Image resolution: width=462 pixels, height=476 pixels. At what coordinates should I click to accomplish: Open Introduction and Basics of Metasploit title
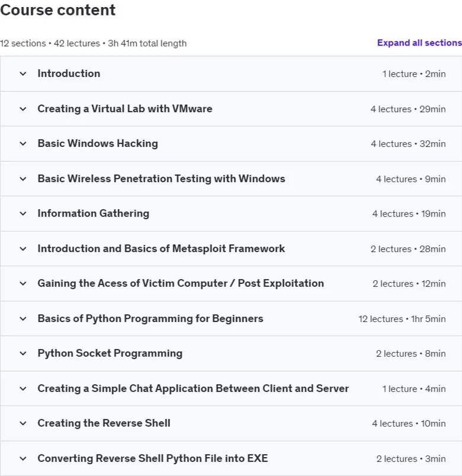pos(161,248)
